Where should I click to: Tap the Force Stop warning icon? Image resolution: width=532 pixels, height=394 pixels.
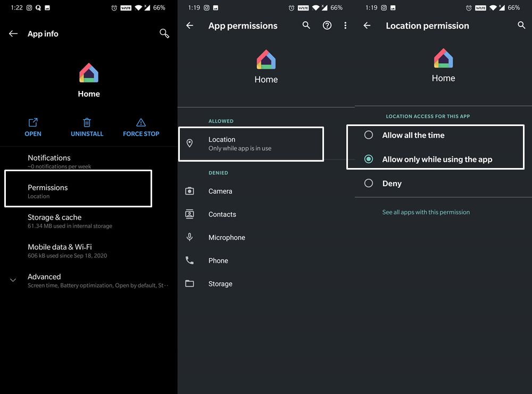(141, 122)
